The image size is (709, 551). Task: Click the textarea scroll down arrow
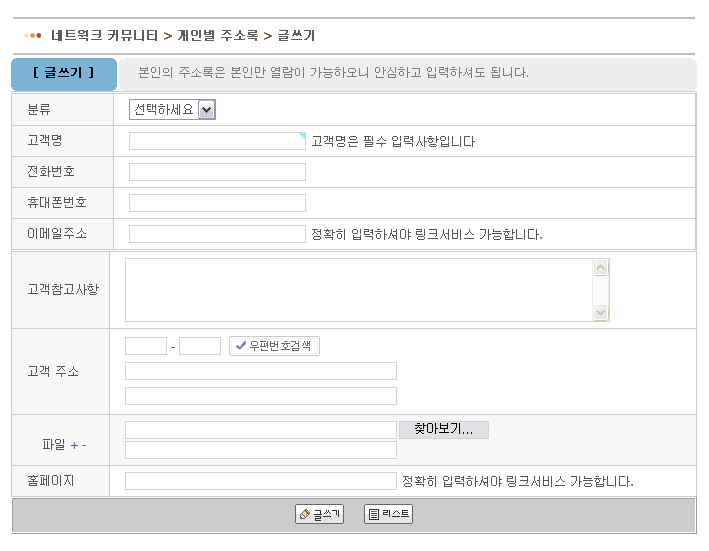600,312
